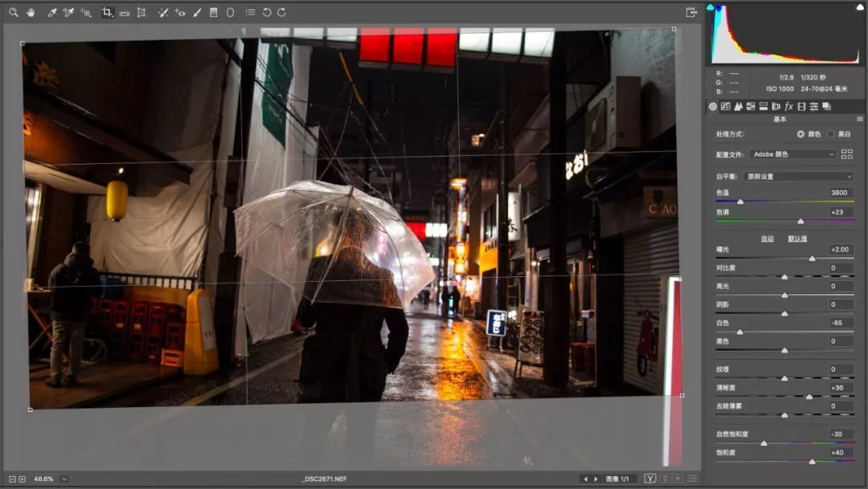
Task: Click the 清晰度 value field +36
Action: [x=841, y=388]
